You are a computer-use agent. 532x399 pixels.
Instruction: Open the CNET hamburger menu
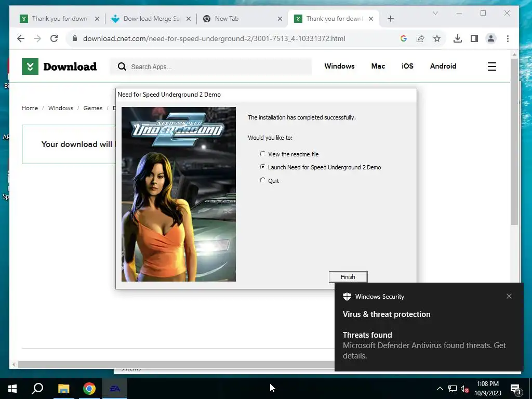coord(491,66)
